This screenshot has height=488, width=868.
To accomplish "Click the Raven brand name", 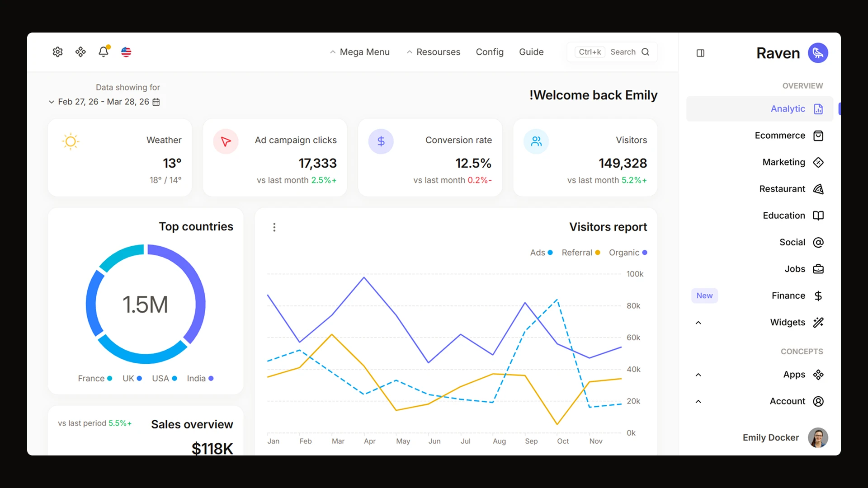I will point(778,53).
